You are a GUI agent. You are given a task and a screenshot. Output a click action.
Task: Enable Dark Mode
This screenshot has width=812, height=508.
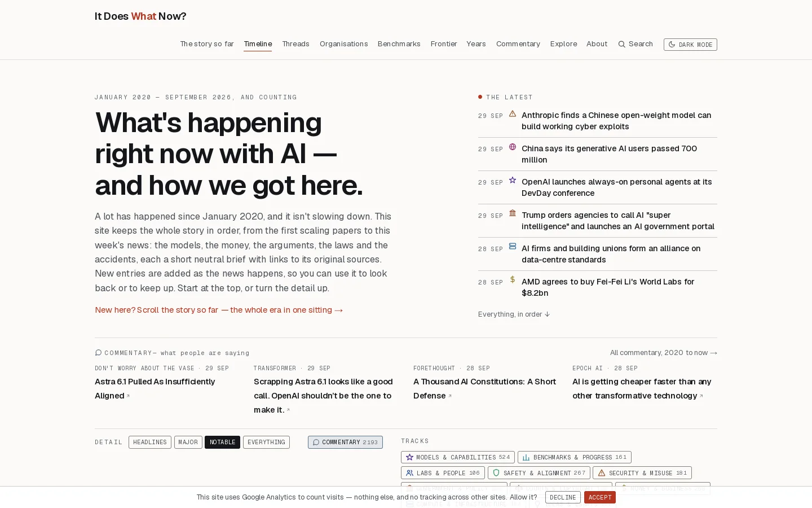[690, 45]
